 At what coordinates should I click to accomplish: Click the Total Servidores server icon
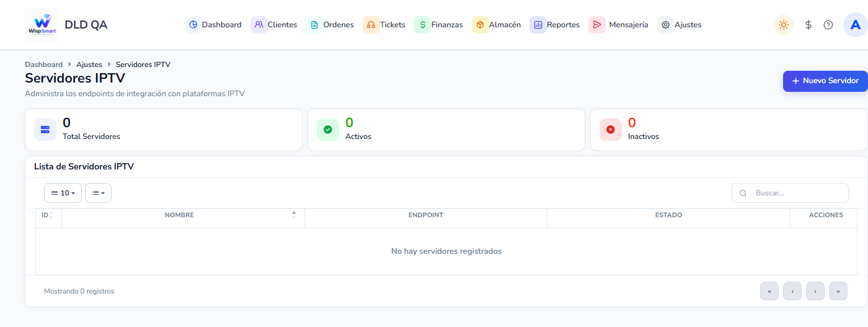coord(45,130)
